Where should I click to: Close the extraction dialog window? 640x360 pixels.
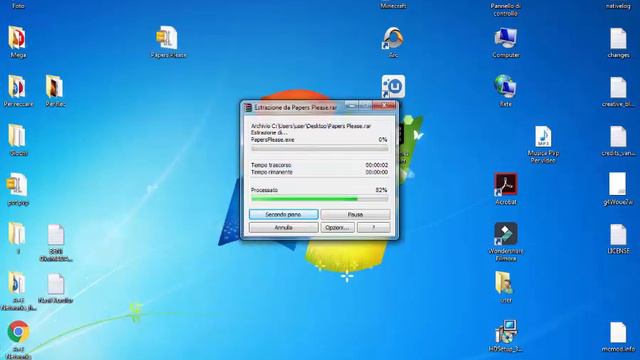point(384,106)
